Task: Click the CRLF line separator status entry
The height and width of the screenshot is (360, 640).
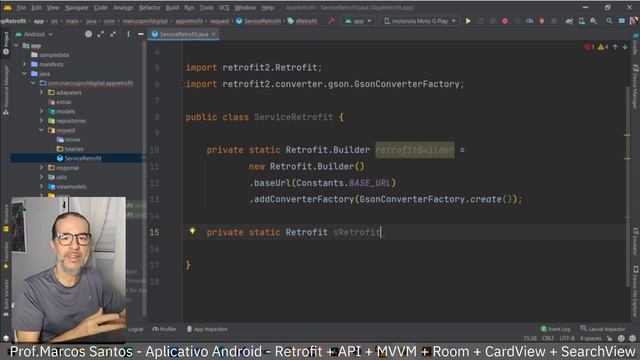Action: click(548, 338)
